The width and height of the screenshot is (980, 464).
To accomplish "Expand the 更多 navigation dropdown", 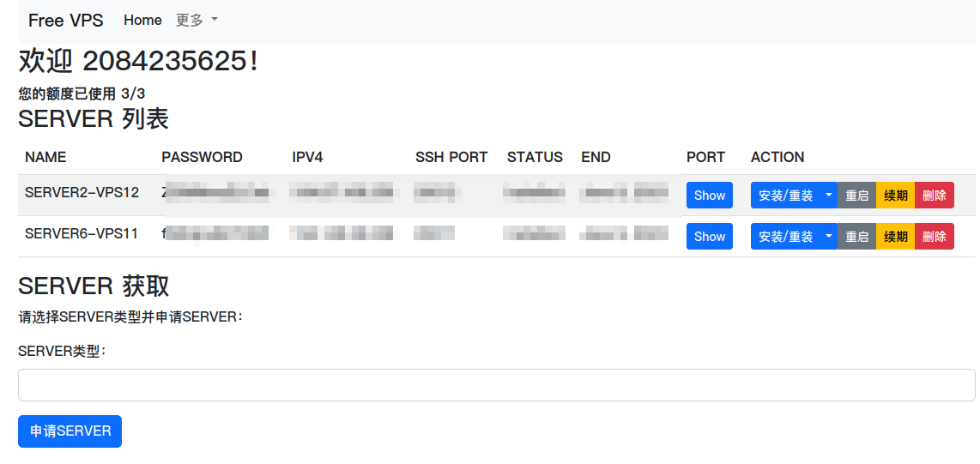I will [x=197, y=21].
